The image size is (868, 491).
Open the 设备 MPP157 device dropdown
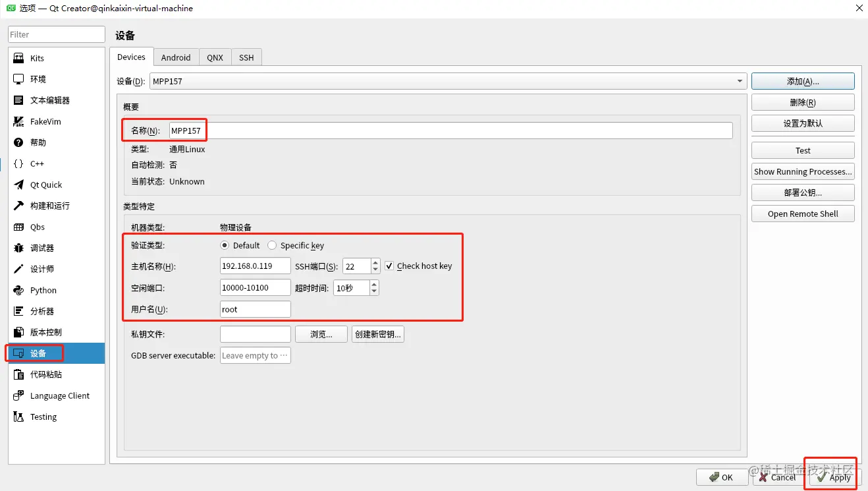[448, 81]
